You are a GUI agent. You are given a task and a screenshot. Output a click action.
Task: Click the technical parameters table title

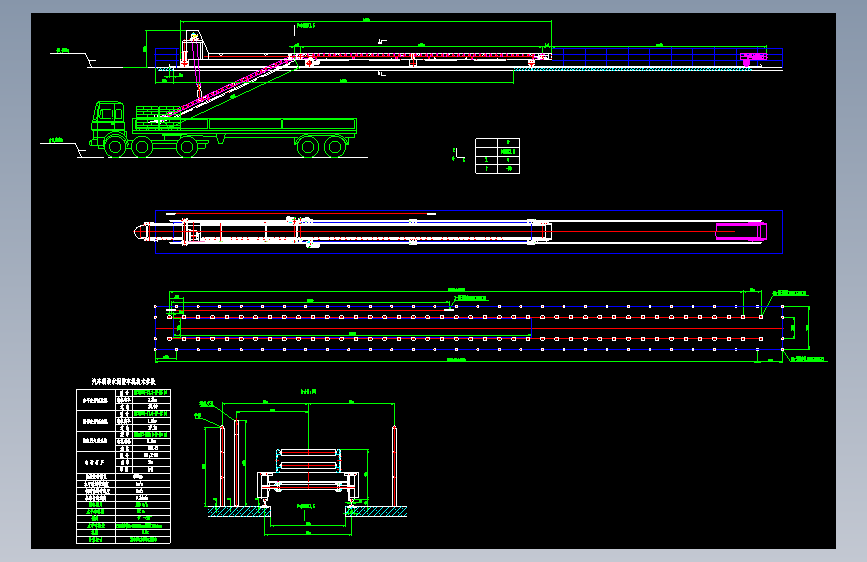(x=123, y=382)
